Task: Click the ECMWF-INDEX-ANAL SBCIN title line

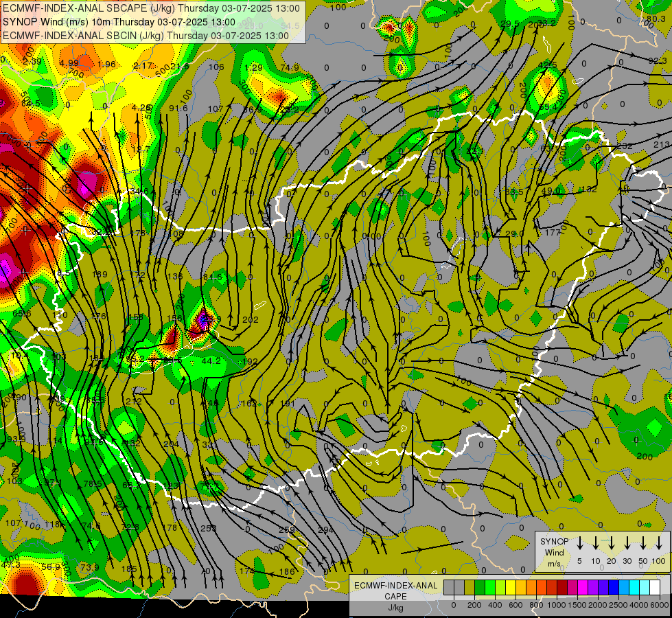Action: 146,36
